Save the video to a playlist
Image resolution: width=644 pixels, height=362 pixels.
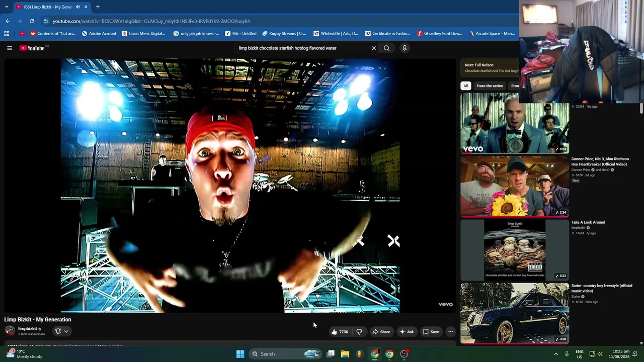click(x=431, y=332)
